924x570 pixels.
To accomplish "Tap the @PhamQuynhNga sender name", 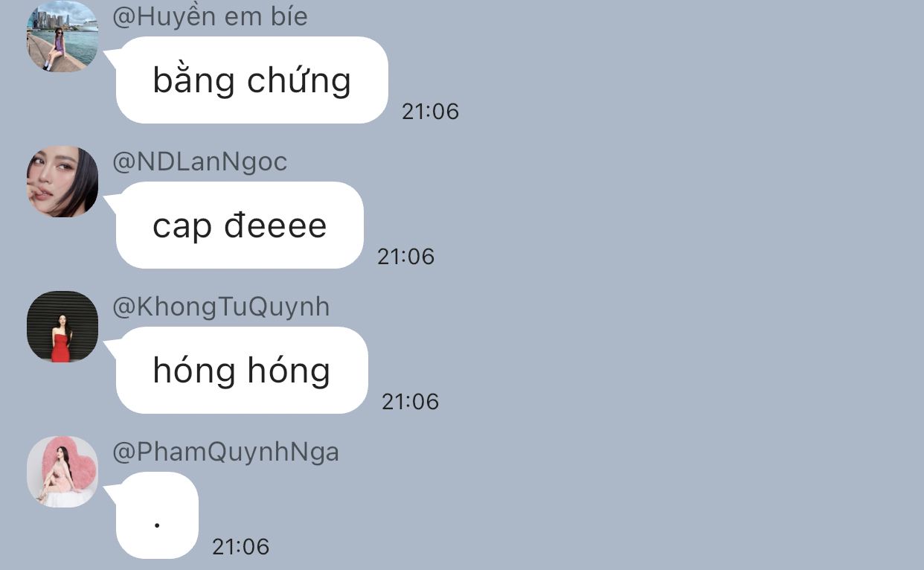I will 225,452.
